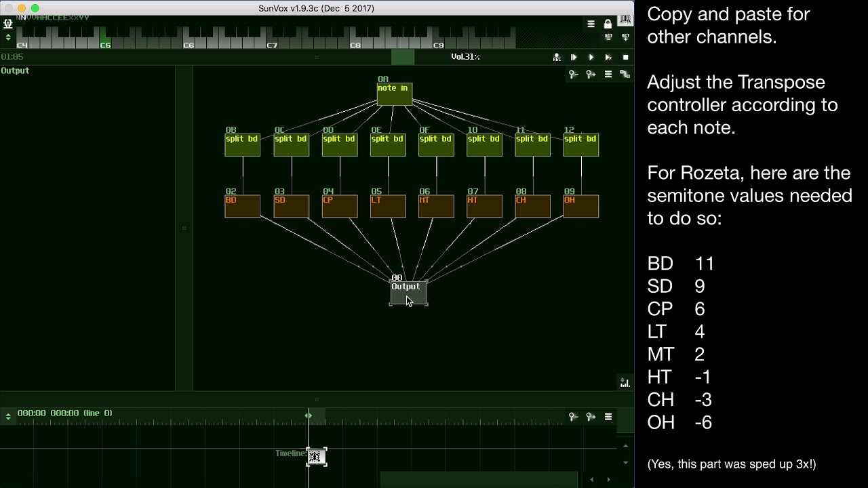Screen dimensions: 868x488
Task: Select the pattern block on the timeline
Action: click(x=316, y=457)
